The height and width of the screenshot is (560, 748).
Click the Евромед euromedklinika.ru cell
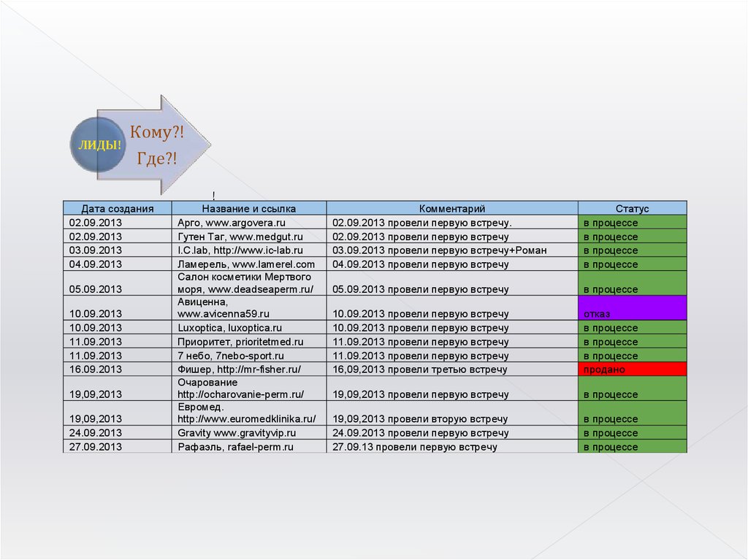[249, 413]
